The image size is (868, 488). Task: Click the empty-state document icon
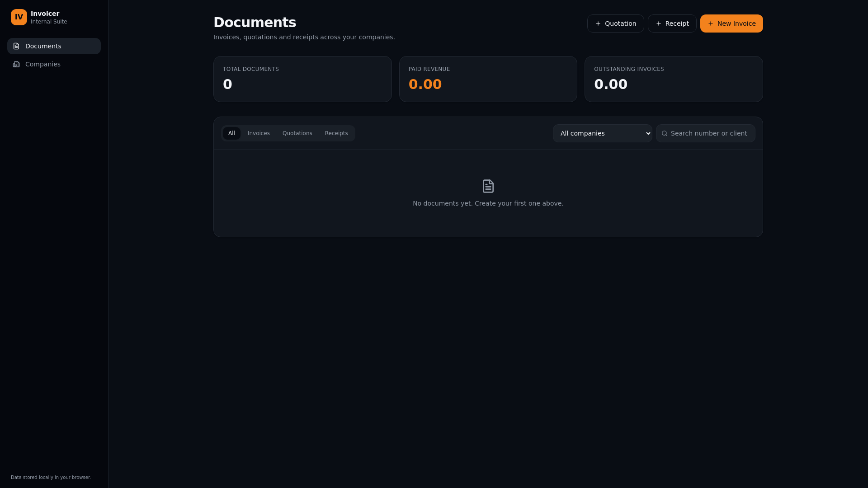tap(488, 186)
